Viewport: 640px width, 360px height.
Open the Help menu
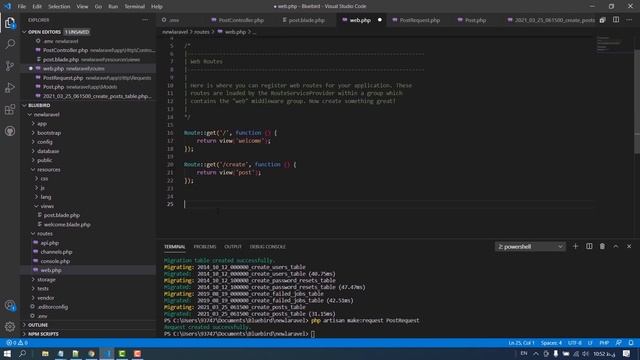click(157, 7)
